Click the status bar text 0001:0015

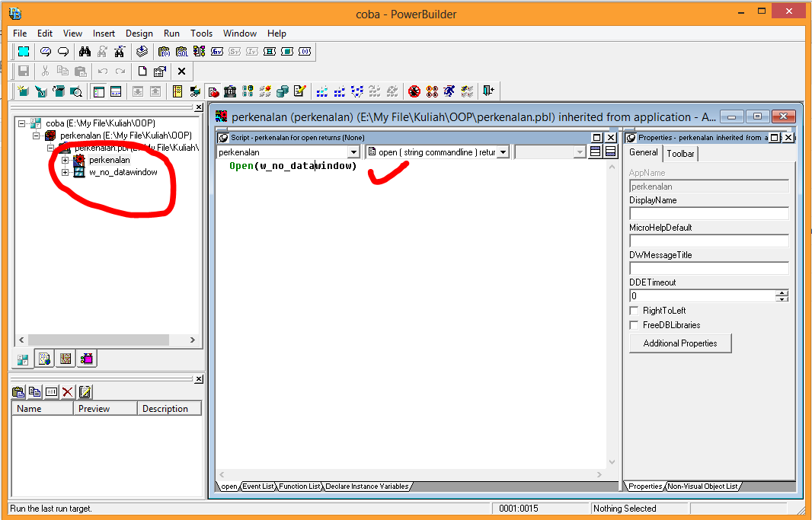[x=519, y=509]
